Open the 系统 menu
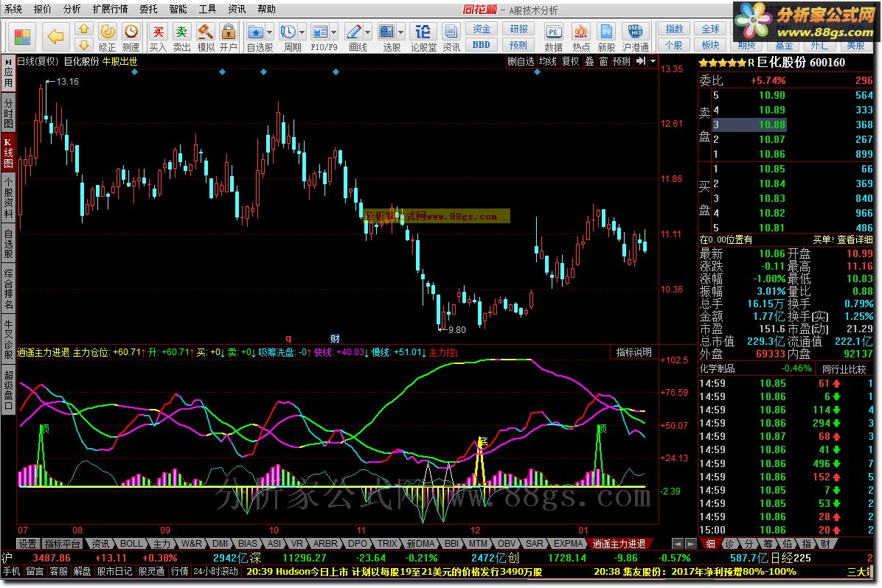The image size is (882, 588). pos(13,9)
